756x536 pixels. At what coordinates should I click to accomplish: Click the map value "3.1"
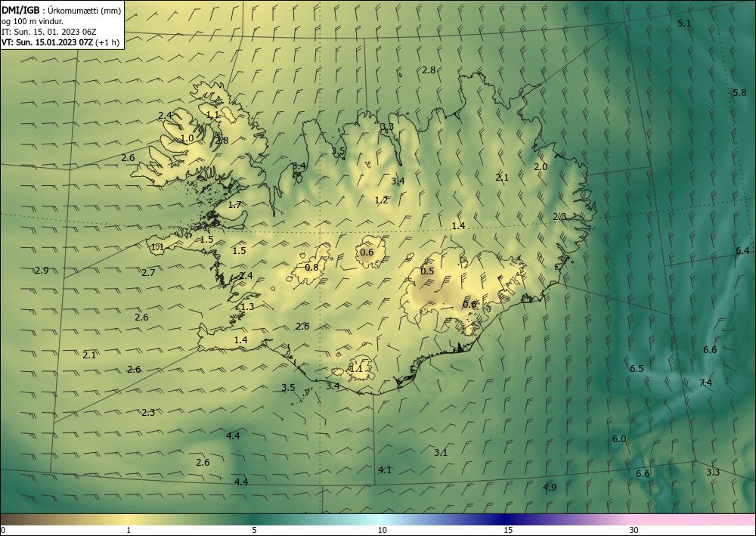[x=441, y=453]
